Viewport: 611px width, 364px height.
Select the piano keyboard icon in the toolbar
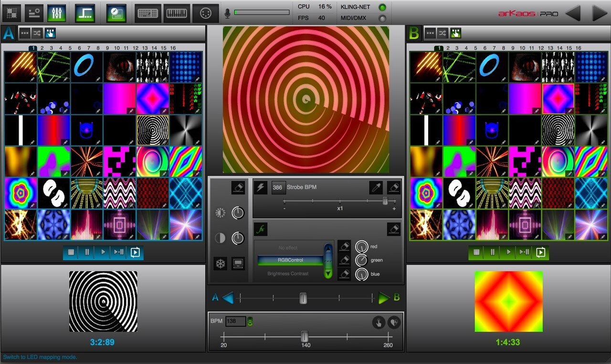click(177, 13)
